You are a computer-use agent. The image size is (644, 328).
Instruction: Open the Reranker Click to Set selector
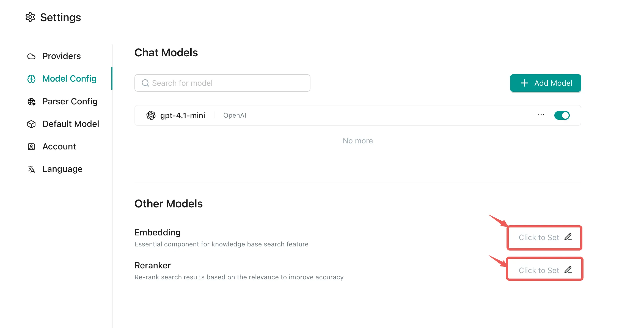tap(539, 271)
